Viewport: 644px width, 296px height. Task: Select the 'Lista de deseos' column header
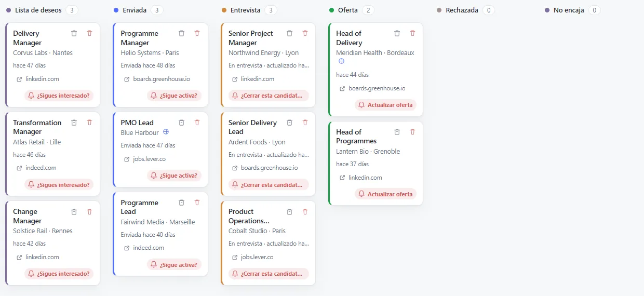[x=38, y=10]
